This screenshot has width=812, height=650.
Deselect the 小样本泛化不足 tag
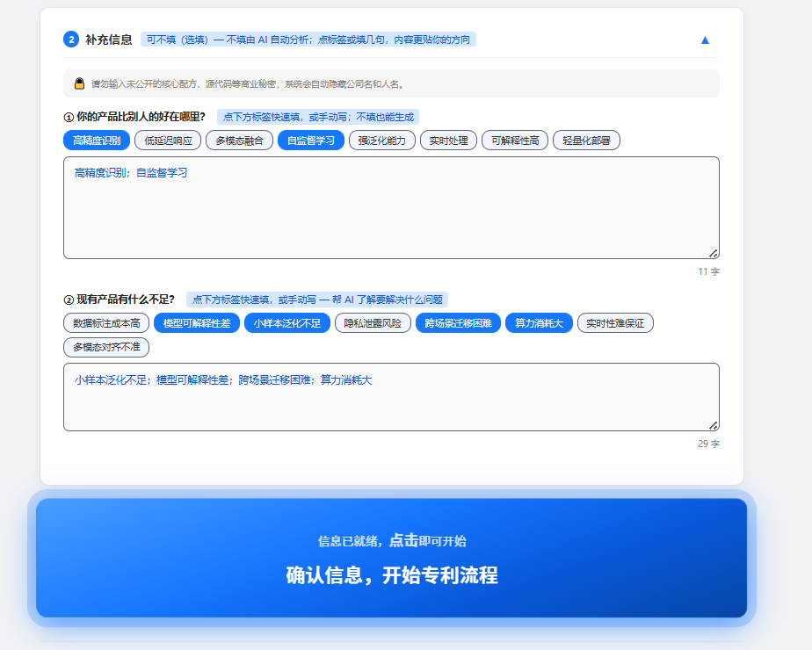pyautogui.click(x=286, y=323)
